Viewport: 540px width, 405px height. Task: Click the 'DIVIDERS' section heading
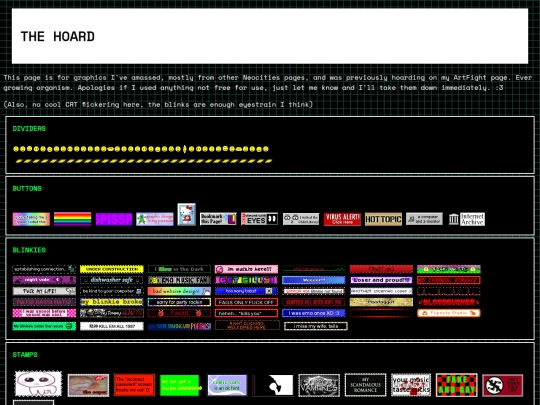pyautogui.click(x=29, y=128)
